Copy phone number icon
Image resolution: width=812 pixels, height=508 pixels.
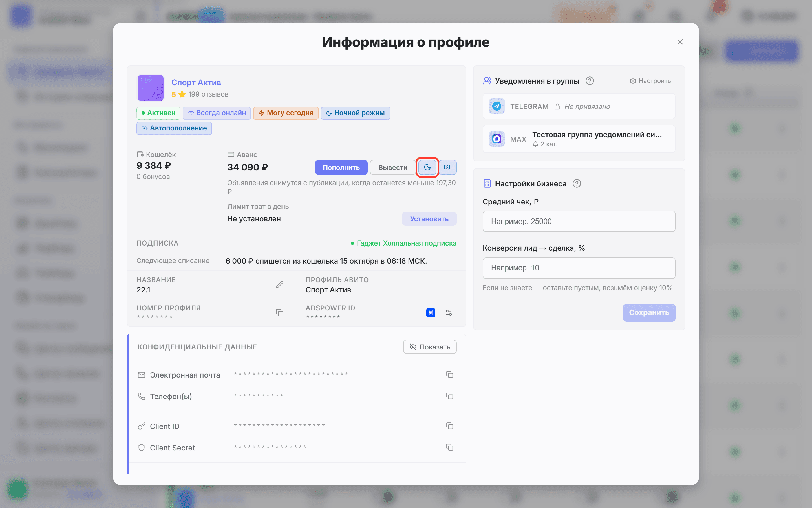(x=450, y=396)
